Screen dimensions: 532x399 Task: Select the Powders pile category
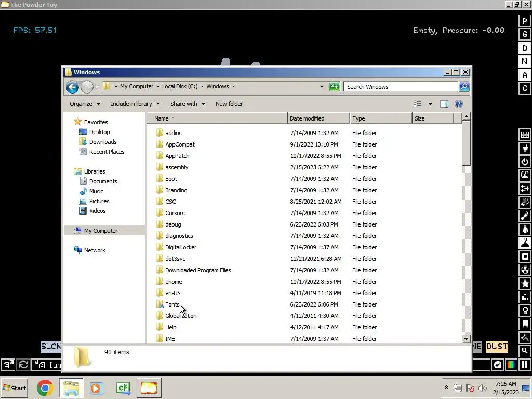pyautogui.click(x=525, y=243)
